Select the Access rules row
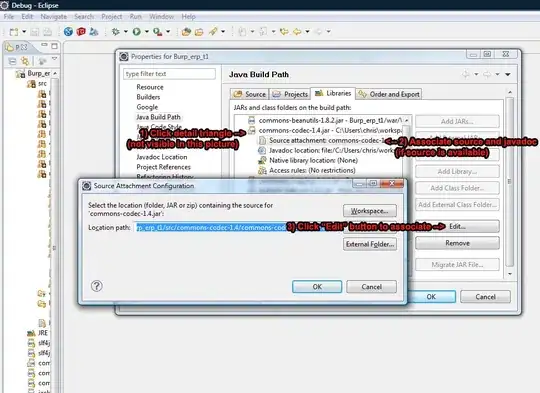Screen dimensions: 540x393 [x=307, y=170]
